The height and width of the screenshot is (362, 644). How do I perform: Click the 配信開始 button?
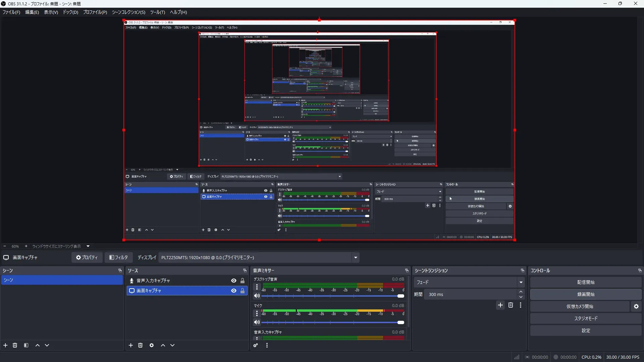click(586, 282)
